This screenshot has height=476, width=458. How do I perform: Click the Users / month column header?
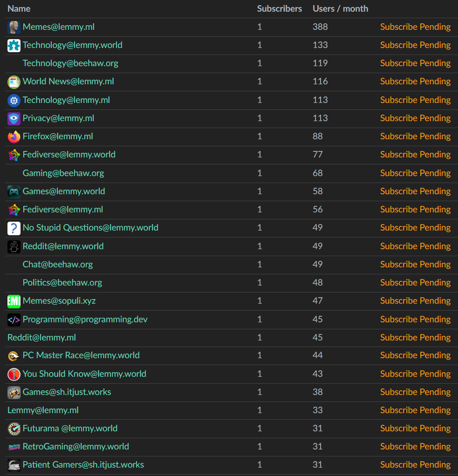click(x=341, y=8)
